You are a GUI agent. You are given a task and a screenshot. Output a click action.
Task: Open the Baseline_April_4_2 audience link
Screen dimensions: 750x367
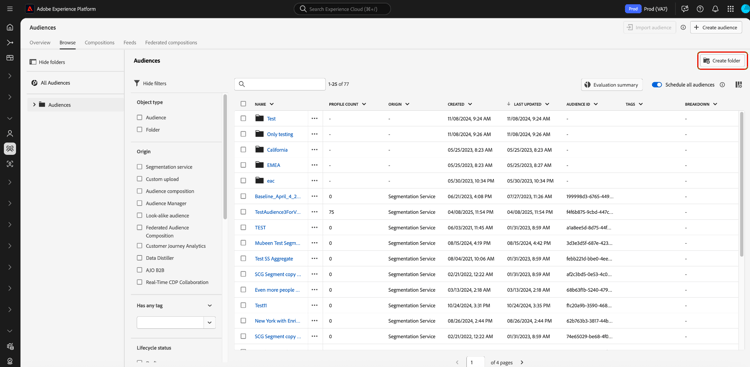coord(277,196)
